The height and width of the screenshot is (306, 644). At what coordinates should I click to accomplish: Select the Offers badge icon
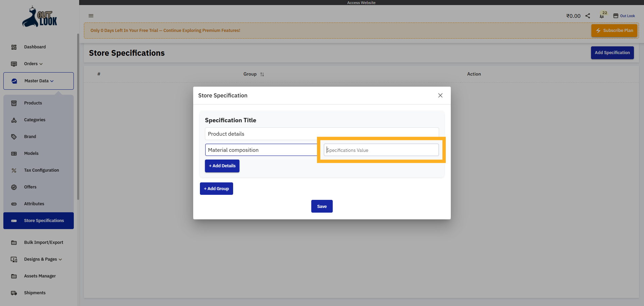coord(14,187)
